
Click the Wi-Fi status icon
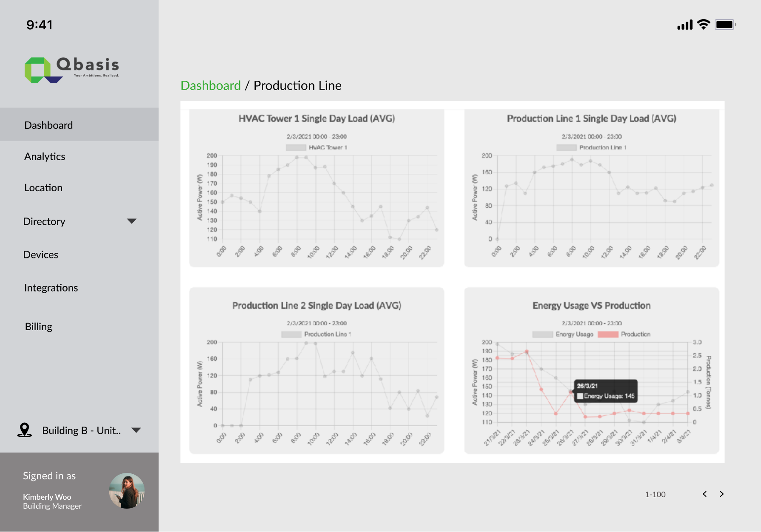pos(704,25)
